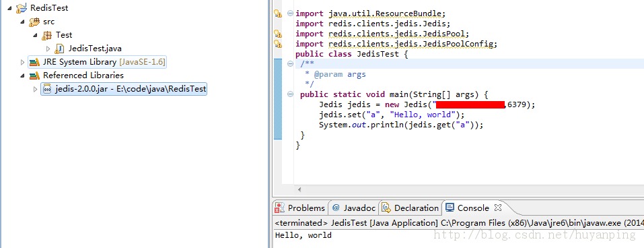
Task: Collapse the RedisTest project tree
Action: (x=9, y=8)
